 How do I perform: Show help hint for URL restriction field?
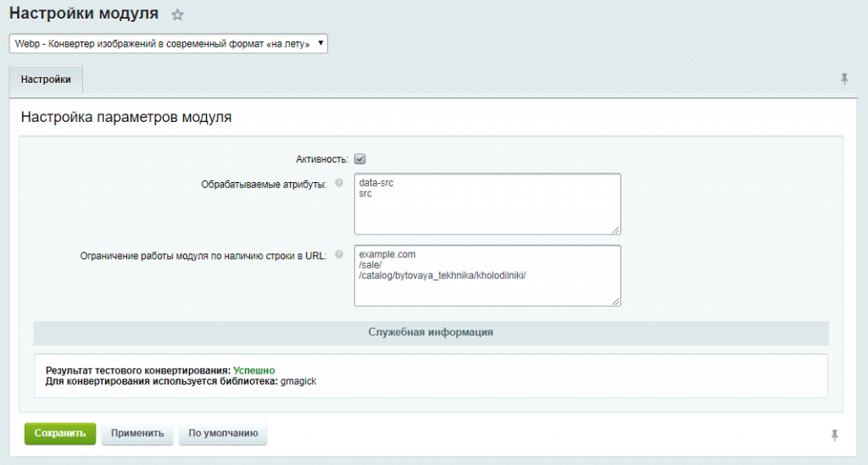click(x=339, y=254)
